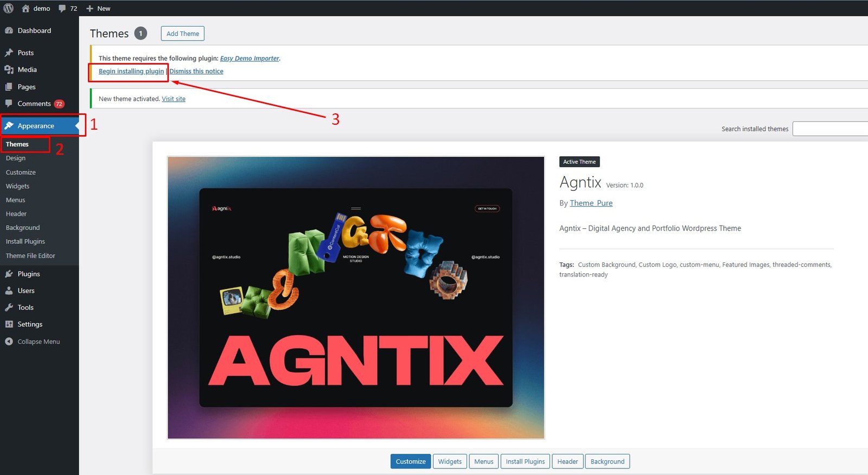868x475 pixels.
Task: Open Header in the Appearance submenu
Action: (x=16, y=214)
